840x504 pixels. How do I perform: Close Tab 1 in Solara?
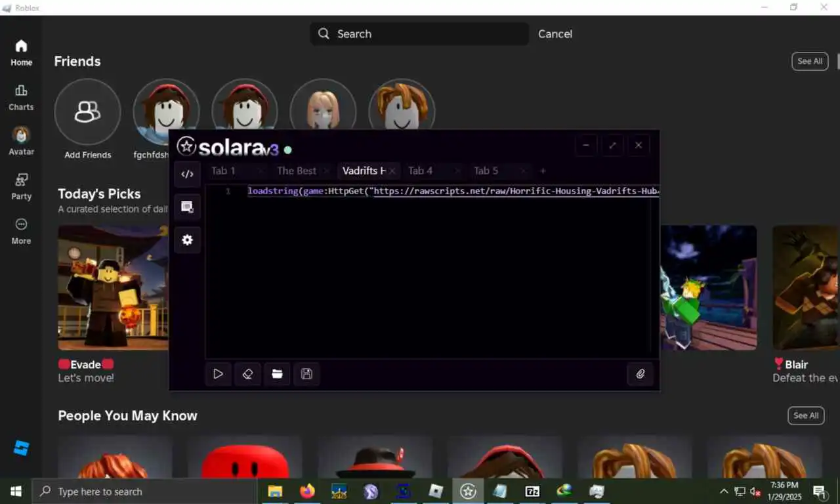coord(261,171)
